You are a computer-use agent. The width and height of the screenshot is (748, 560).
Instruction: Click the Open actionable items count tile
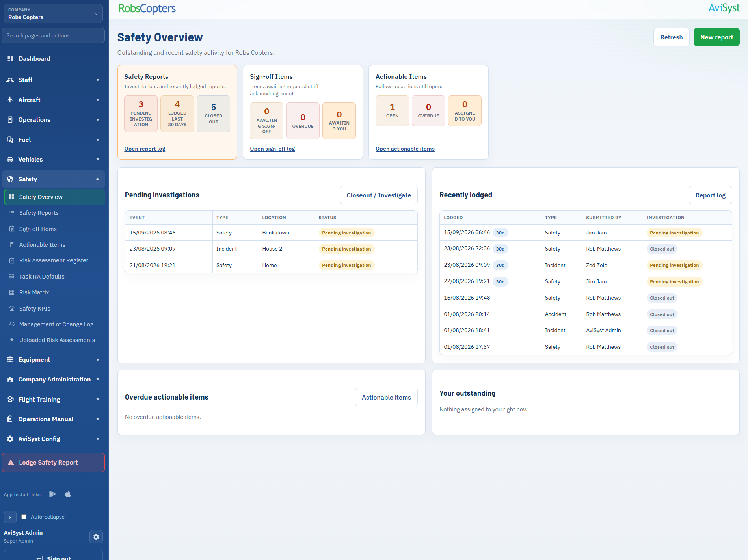coord(392,111)
